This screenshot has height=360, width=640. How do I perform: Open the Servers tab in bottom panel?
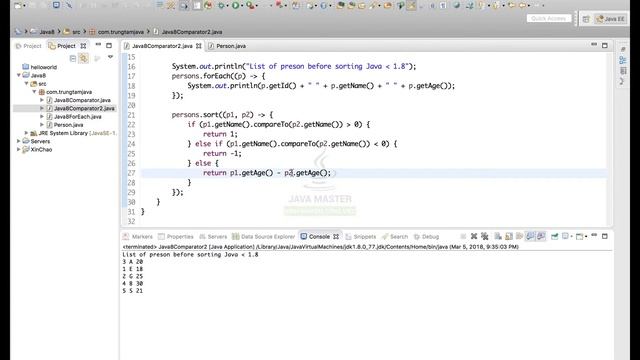click(213, 236)
